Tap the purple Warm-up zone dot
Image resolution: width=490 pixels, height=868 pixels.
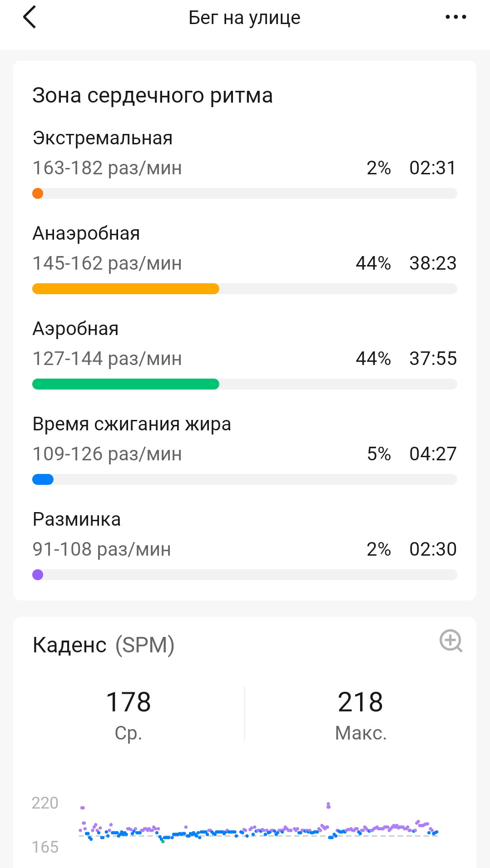[x=38, y=575]
